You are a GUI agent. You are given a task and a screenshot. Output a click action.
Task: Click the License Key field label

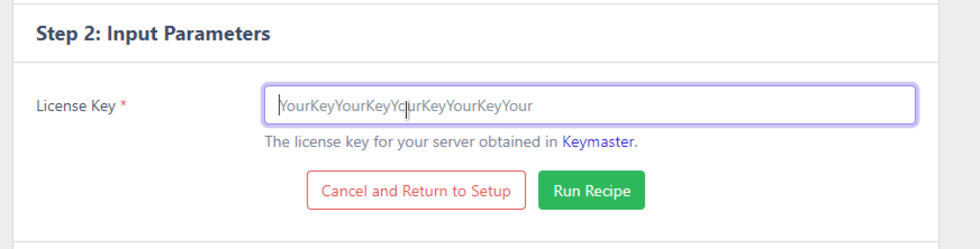[x=75, y=106]
